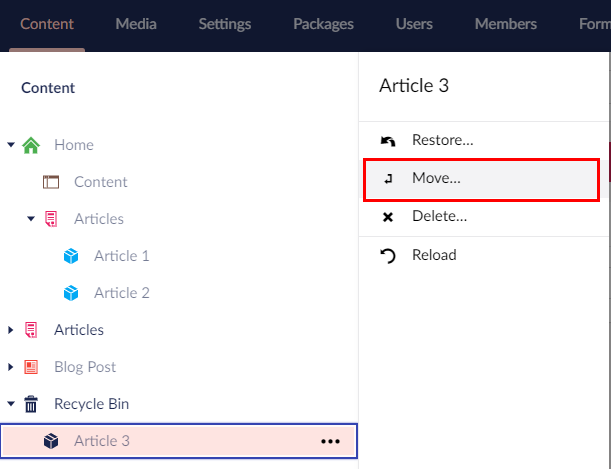Open the Members section
Viewport: 611px width, 469px height.
point(506,24)
